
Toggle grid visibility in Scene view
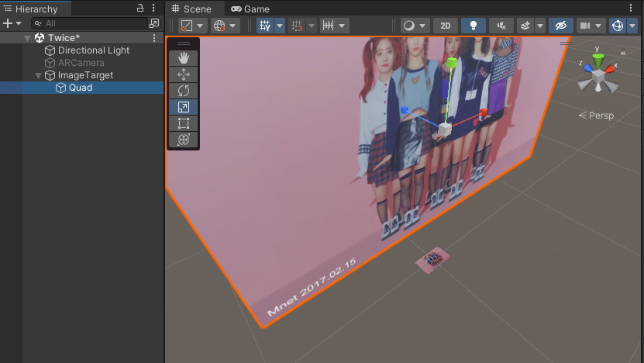[265, 26]
